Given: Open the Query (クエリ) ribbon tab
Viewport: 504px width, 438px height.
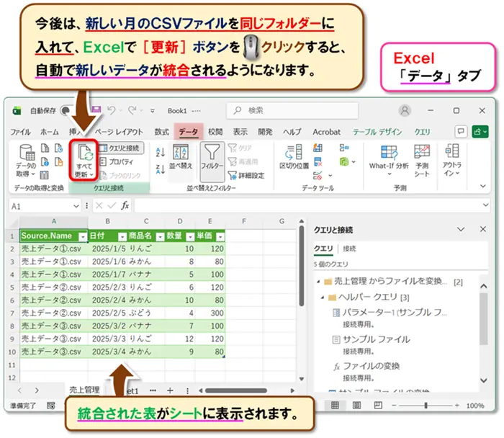Looking at the screenshot, I should pyautogui.click(x=422, y=132).
